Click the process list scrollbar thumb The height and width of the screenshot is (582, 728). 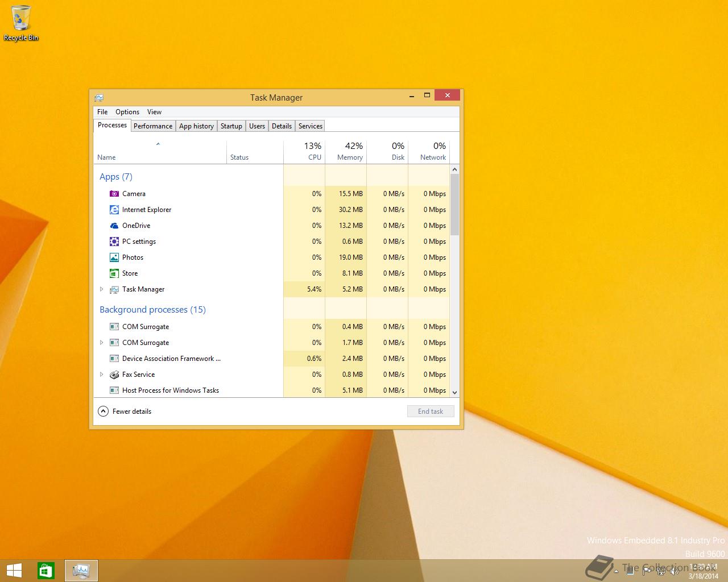[x=454, y=205]
